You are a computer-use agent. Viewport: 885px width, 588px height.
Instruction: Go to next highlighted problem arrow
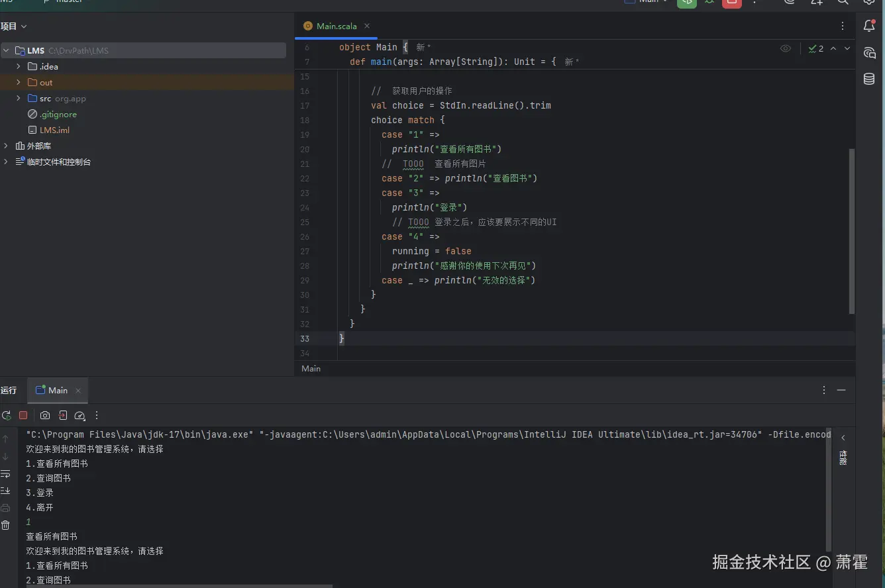pyautogui.click(x=847, y=48)
